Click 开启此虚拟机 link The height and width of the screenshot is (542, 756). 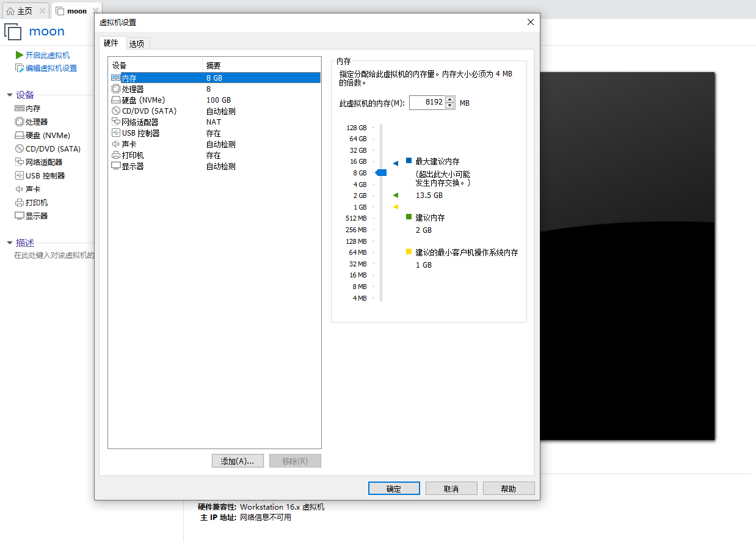pos(48,55)
